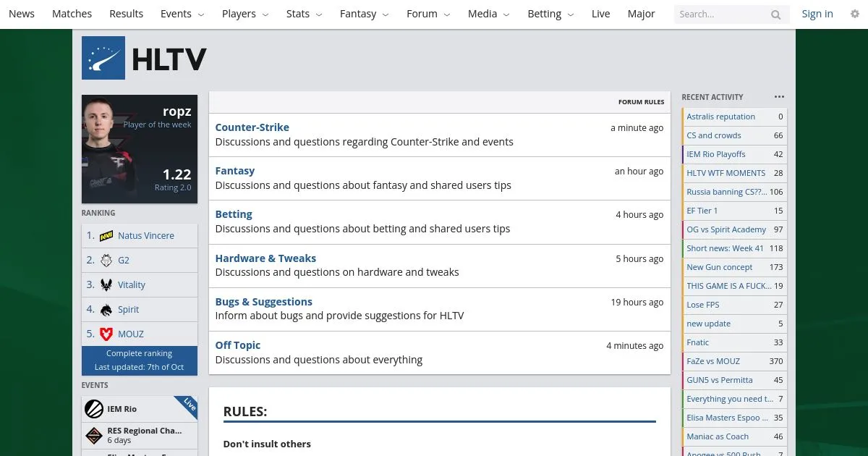
Task: Click the HLTV logo icon
Action: 103,58
